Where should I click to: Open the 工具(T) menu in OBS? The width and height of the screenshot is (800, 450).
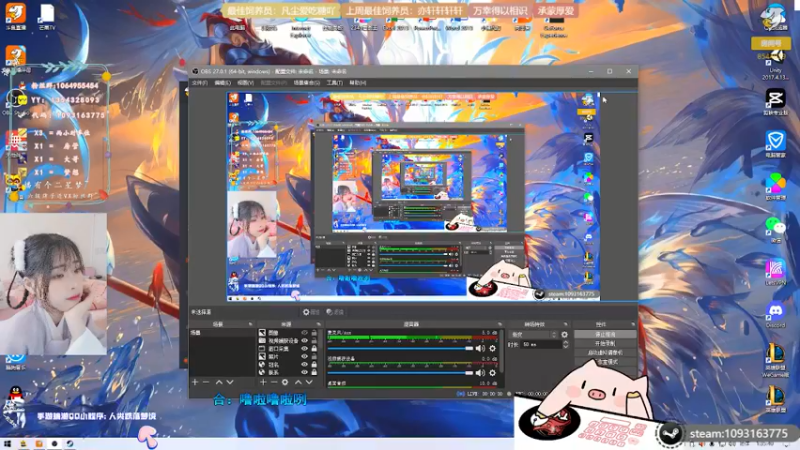335,83
